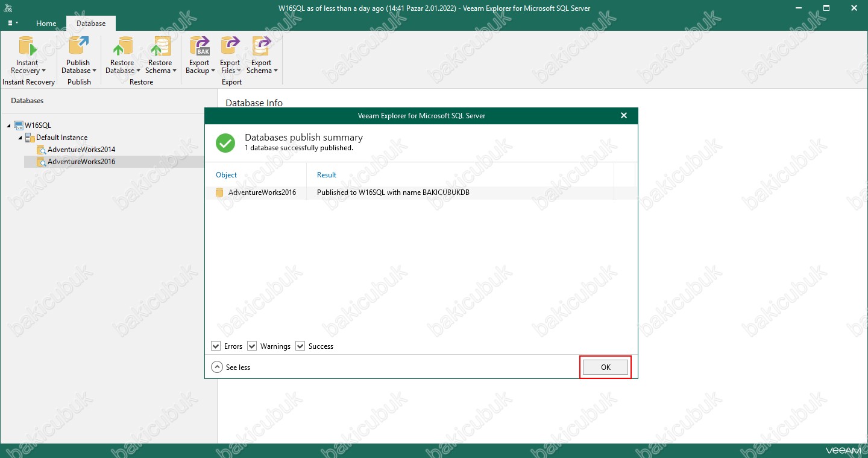Viewport: 868px width, 458px height.
Task: Click the Database Info heading
Action: pos(254,103)
